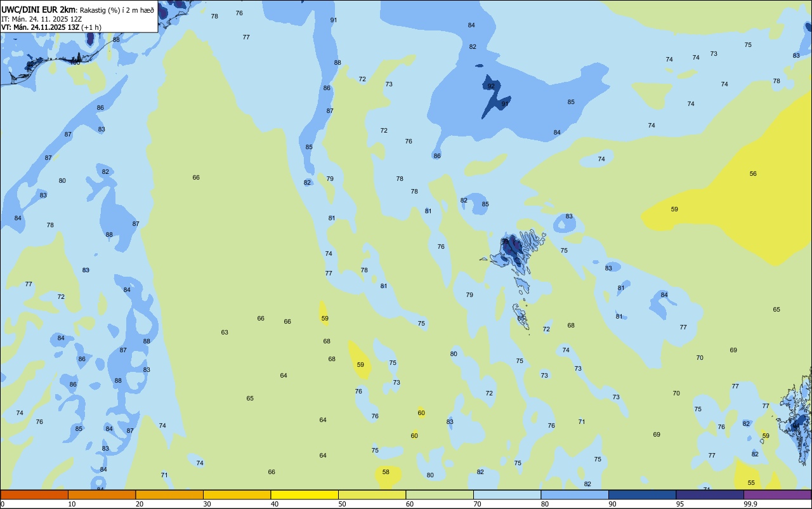
Task: Click the dark blue 90–95 legend segment
Action: [x=642, y=494]
